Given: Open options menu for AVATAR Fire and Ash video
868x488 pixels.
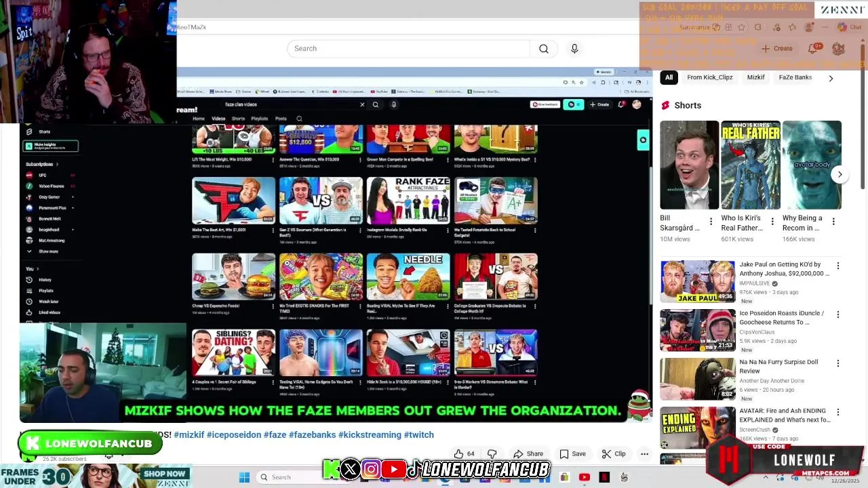Looking at the screenshot, I should [838, 412].
